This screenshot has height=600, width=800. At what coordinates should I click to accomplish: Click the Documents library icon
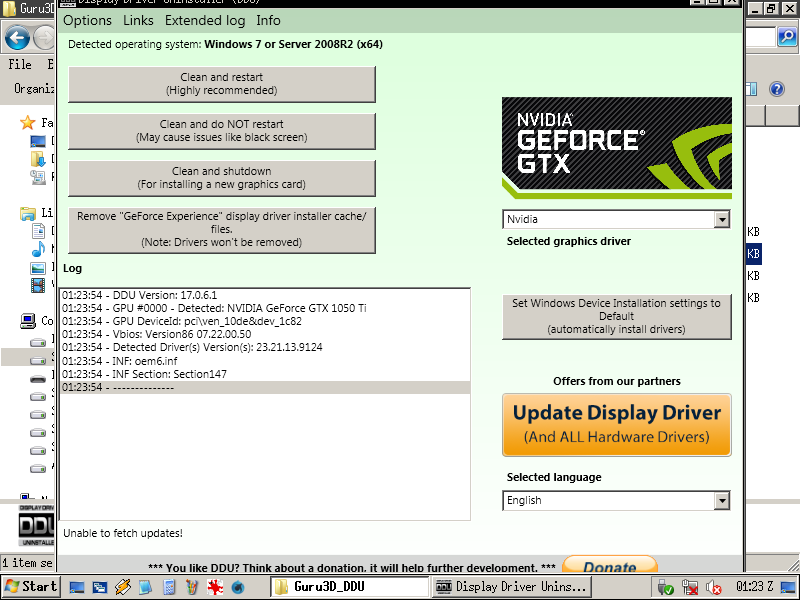pyautogui.click(x=38, y=231)
